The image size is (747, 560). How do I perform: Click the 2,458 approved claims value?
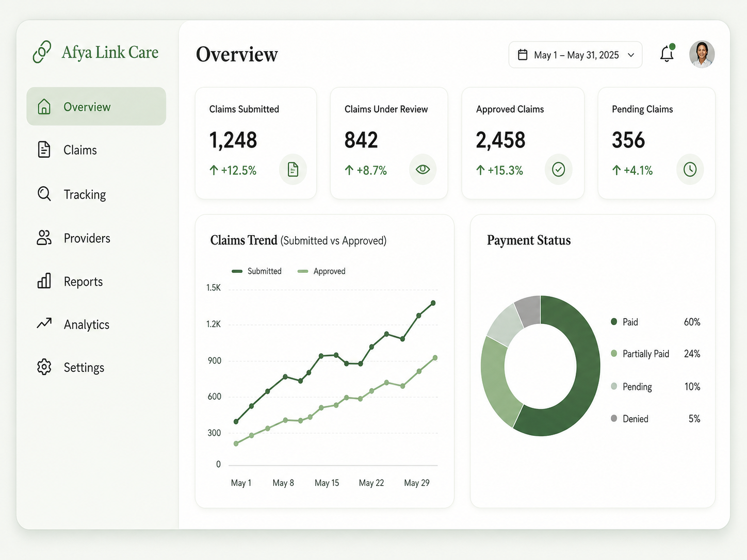pyautogui.click(x=500, y=140)
